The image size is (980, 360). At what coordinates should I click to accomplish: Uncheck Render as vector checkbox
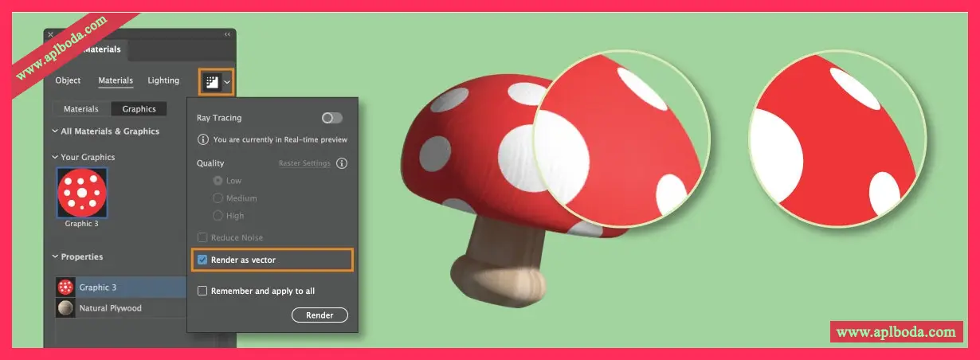[202, 260]
